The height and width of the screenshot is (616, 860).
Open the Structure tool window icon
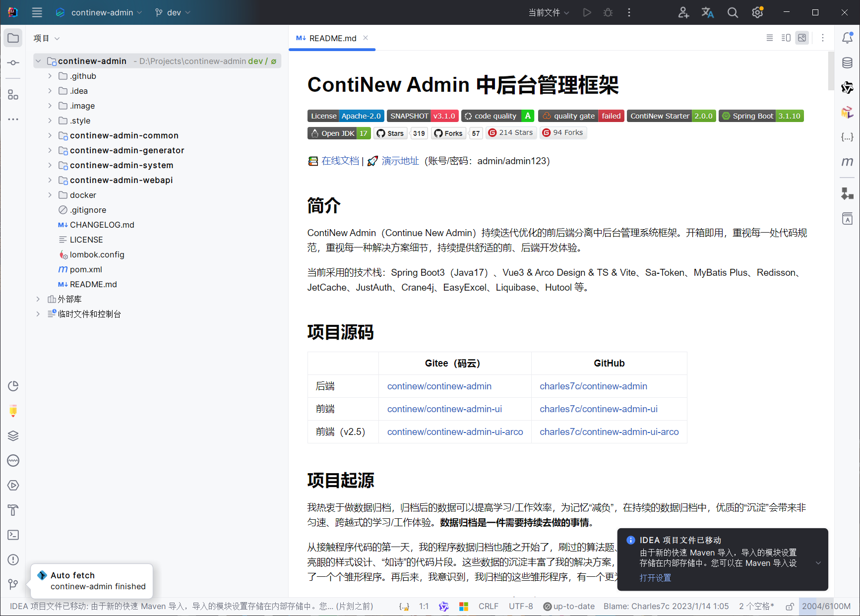pos(13,95)
